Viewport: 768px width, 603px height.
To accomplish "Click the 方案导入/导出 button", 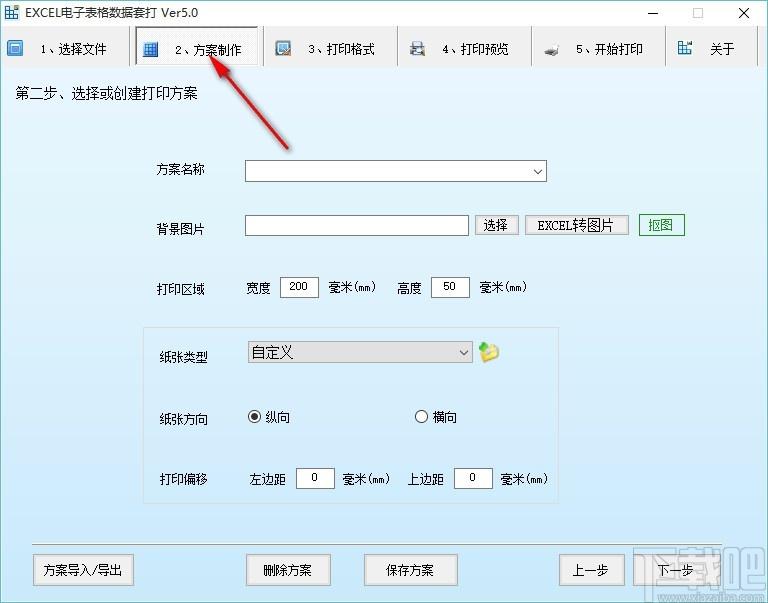I will (83, 570).
